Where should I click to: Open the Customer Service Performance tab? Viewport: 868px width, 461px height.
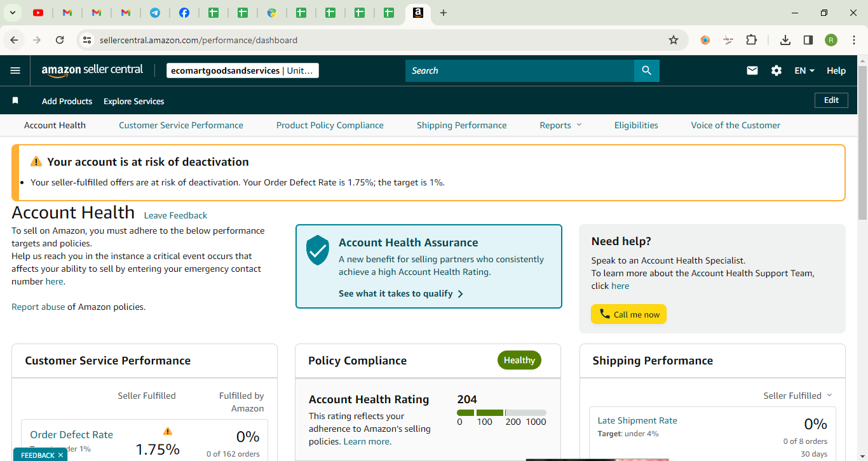click(x=181, y=125)
